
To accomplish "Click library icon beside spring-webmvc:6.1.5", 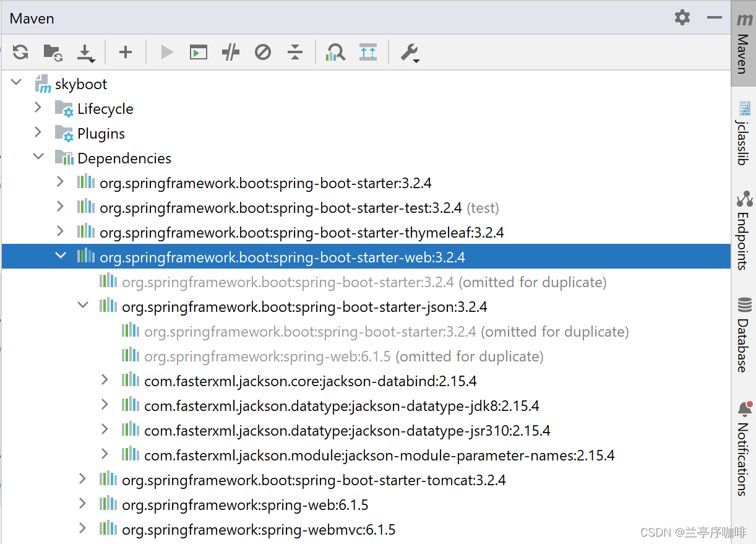I will tap(108, 528).
